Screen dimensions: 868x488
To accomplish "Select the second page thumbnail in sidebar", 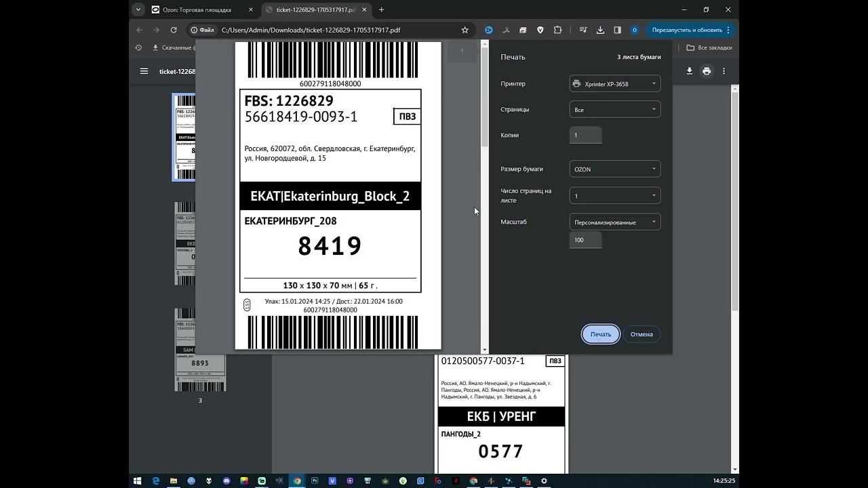I will pos(184,243).
